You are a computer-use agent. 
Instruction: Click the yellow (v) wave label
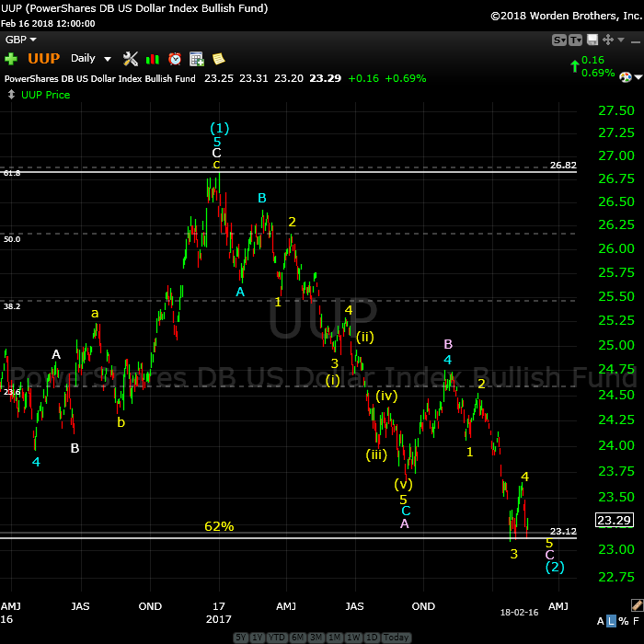coord(403,484)
